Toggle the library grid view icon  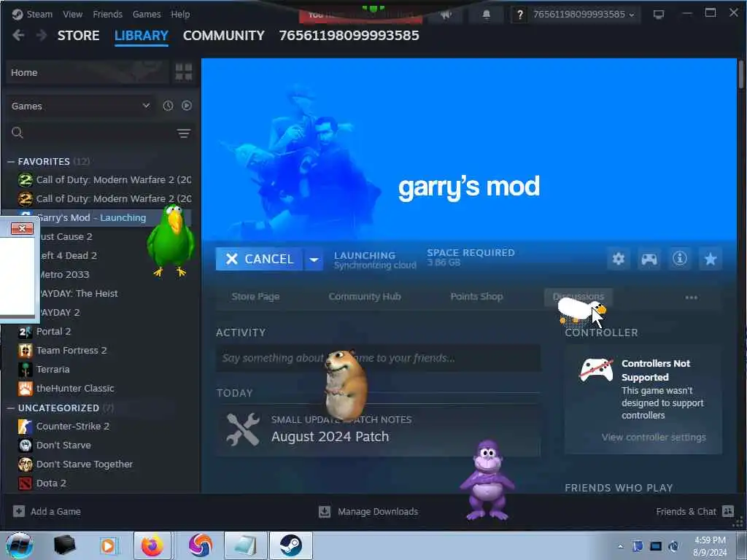coord(183,72)
